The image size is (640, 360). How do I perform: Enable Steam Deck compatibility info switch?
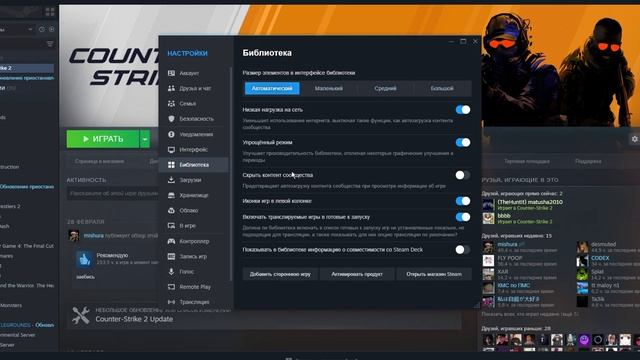pos(462,249)
